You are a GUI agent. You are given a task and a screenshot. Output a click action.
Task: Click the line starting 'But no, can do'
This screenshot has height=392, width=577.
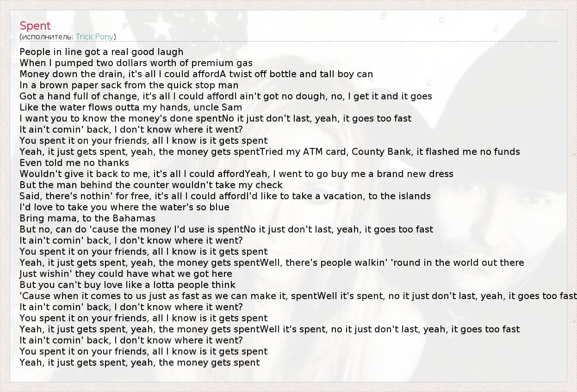coord(226,229)
